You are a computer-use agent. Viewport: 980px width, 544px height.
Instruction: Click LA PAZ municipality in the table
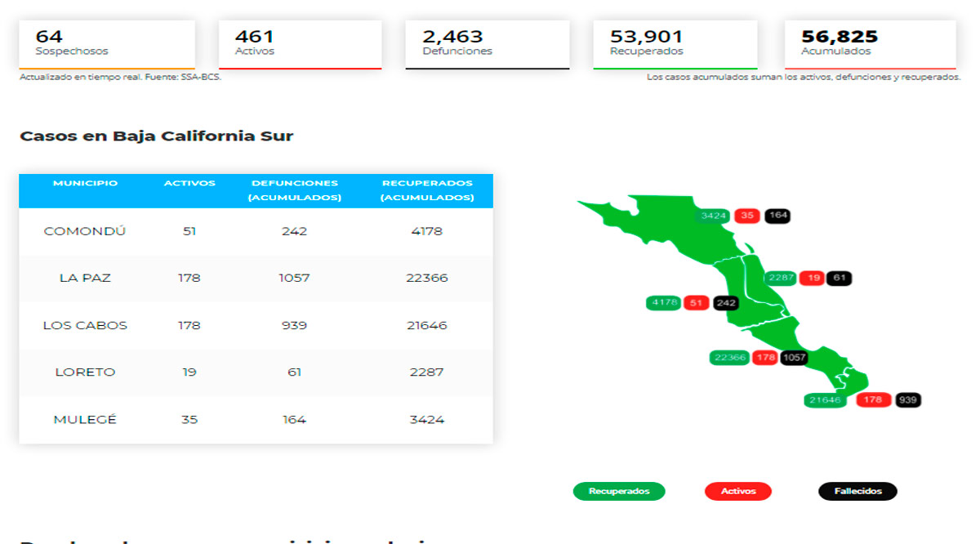[85, 278]
